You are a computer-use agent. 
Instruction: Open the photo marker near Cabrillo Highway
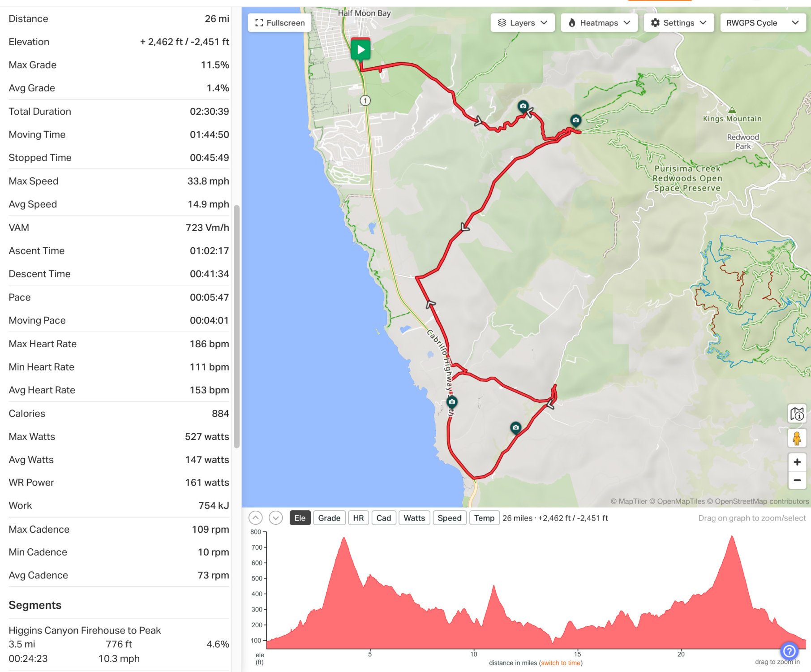pyautogui.click(x=452, y=401)
